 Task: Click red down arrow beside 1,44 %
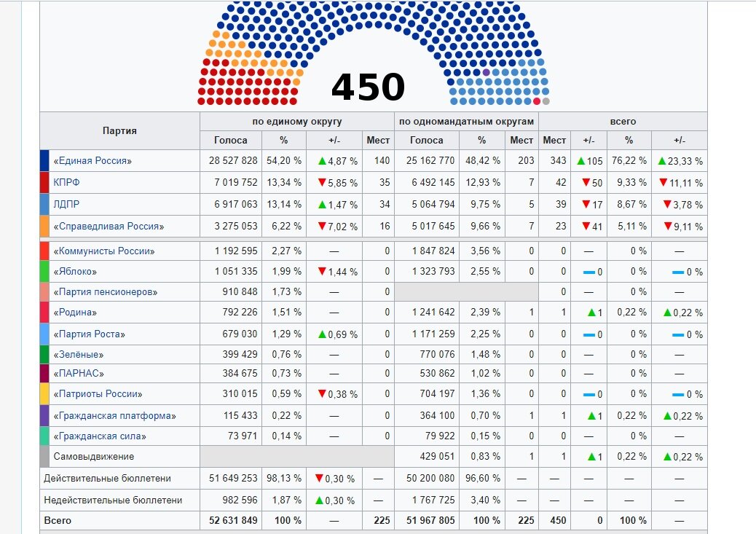(322, 271)
